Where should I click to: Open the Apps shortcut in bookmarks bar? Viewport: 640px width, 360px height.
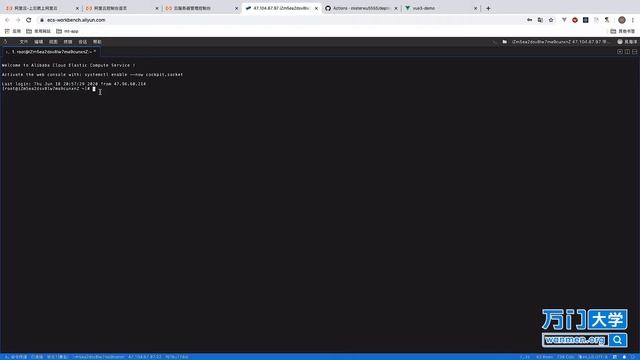[x=13, y=31]
